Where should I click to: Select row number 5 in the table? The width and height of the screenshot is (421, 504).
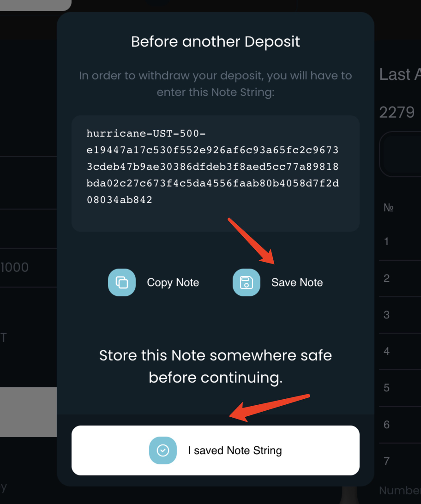pyautogui.click(x=386, y=388)
